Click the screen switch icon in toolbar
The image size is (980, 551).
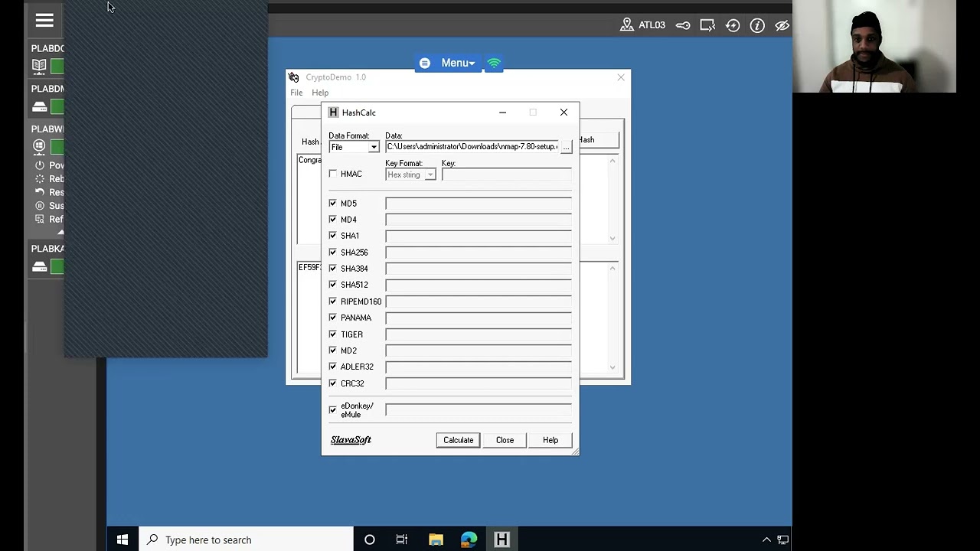[707, 25]
